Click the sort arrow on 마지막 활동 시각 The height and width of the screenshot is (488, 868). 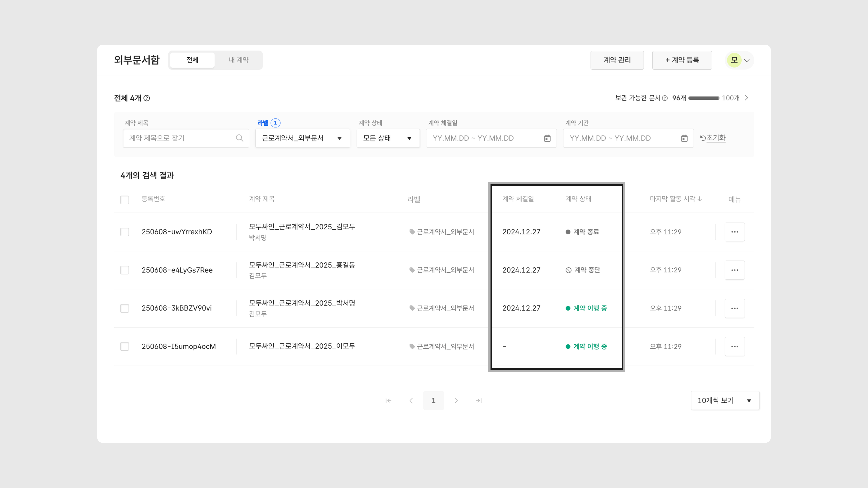[x=700, y=199]
